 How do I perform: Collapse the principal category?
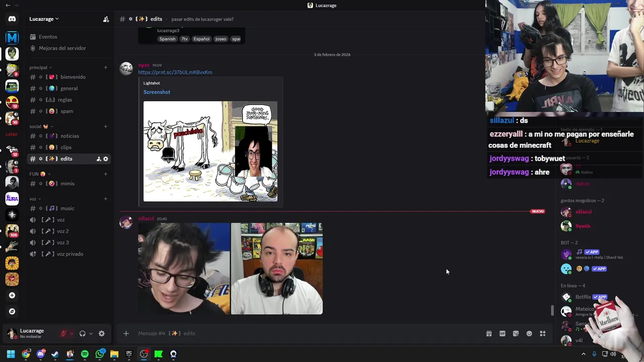(41, 67)
